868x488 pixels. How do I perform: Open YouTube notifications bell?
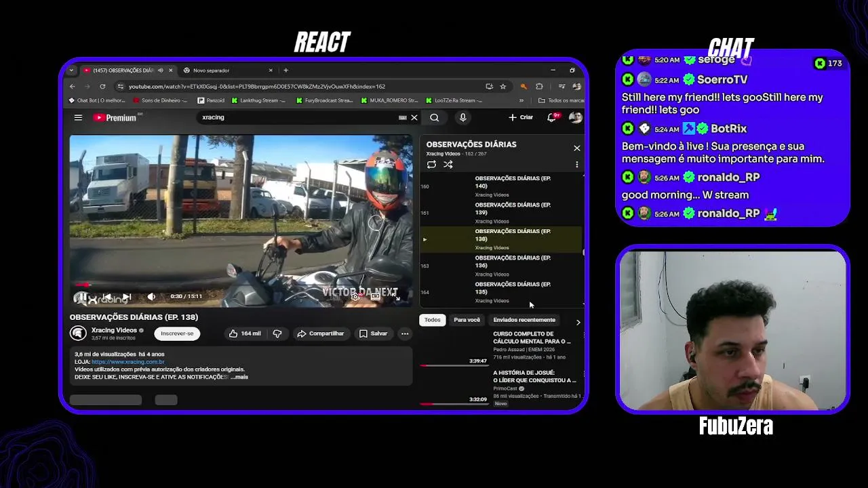coord(552,117)
